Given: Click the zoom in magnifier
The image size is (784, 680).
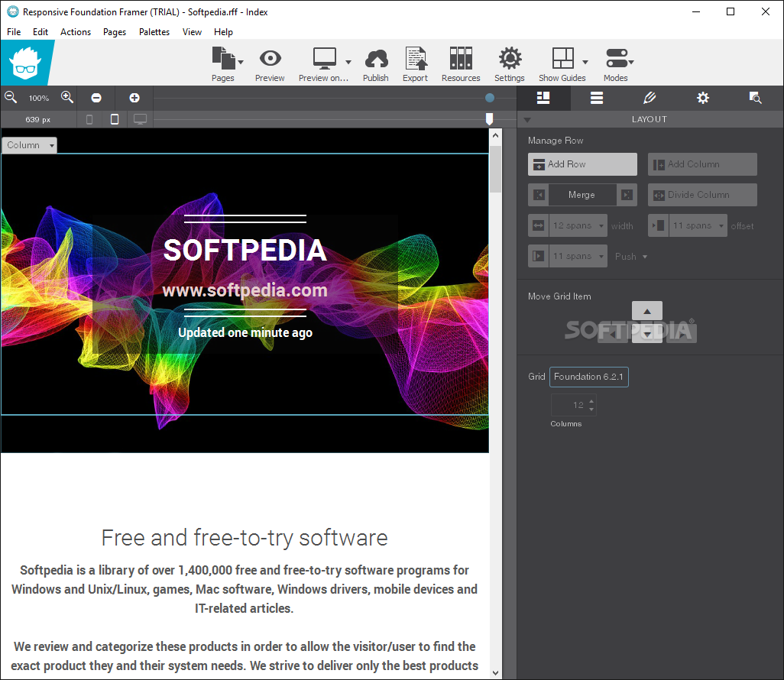Looking at the screenshot, I should [x=67, y=98].
